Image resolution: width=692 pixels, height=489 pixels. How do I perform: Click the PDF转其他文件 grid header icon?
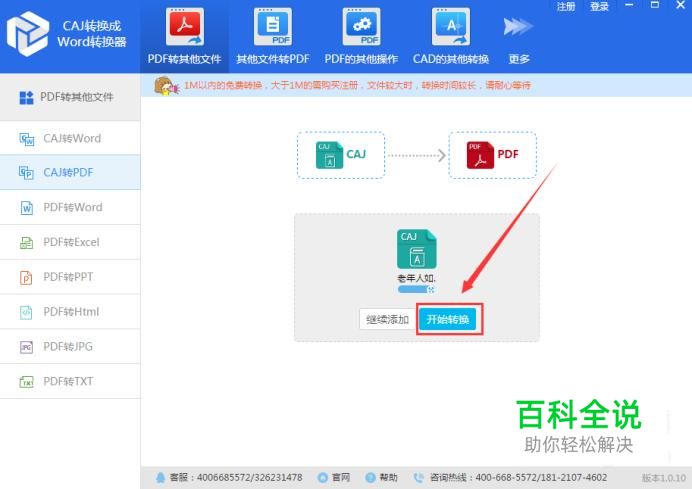tap(26, 98)
